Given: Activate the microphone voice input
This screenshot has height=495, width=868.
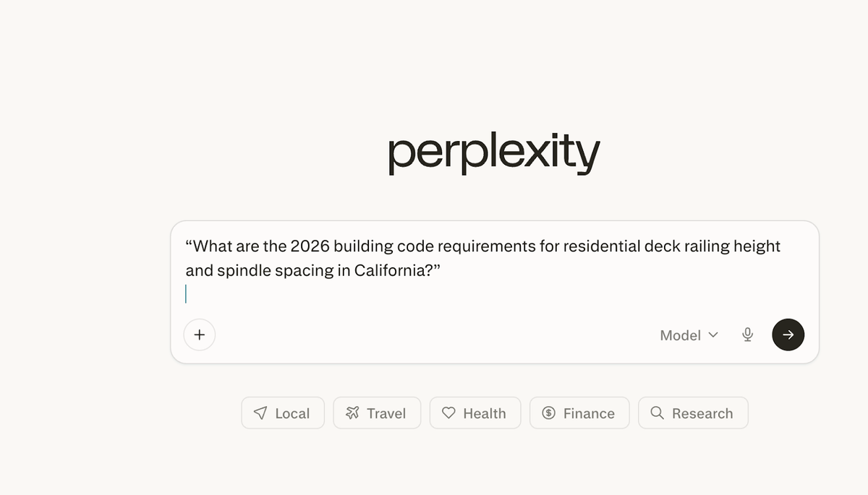Looking at the screenshot, I should click(x=748, y=335).
